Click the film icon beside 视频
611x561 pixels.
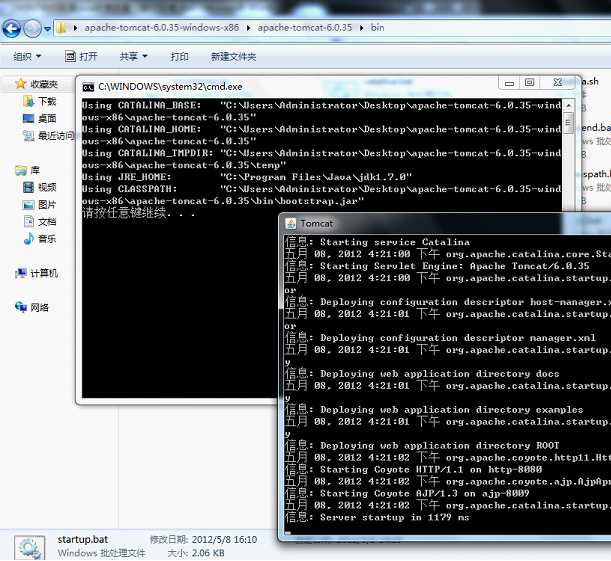click(28, 187)
